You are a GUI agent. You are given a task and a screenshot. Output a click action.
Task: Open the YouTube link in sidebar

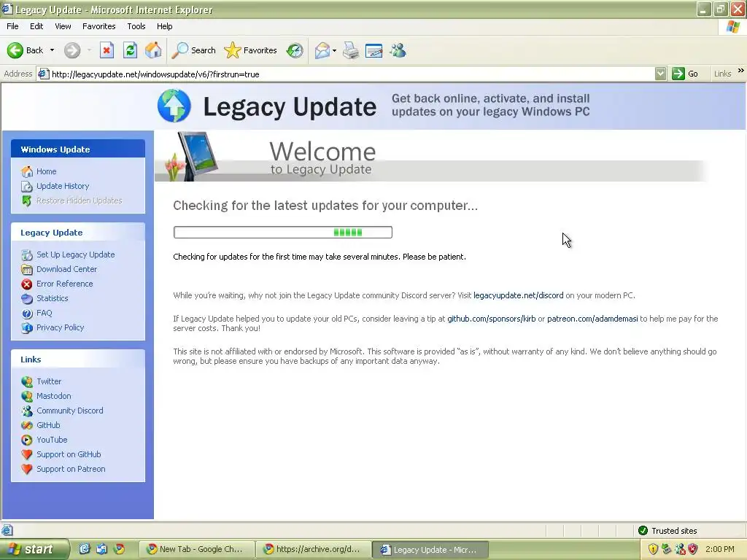tap(52, 440)
